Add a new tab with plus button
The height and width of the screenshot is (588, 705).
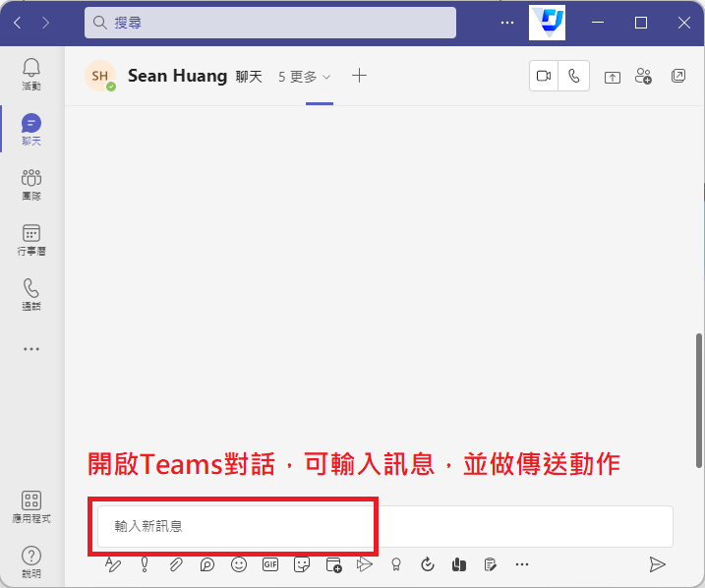(x=360, y=76)
